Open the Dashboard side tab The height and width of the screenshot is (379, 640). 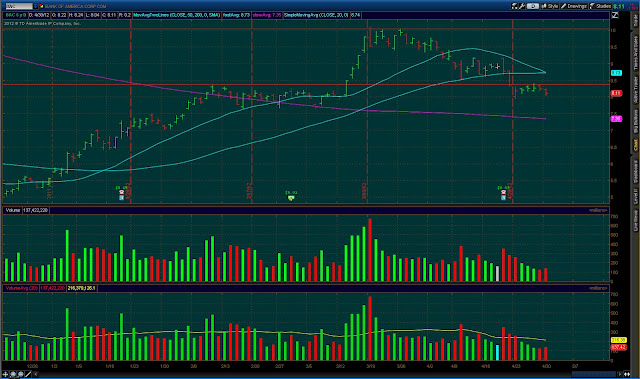pos(635,171)
